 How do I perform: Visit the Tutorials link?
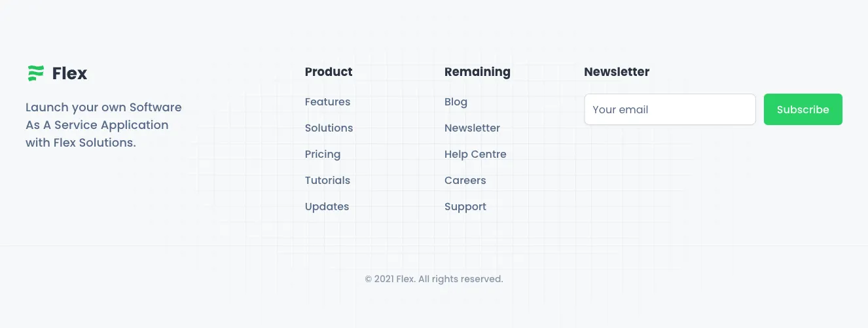point(327,181)
